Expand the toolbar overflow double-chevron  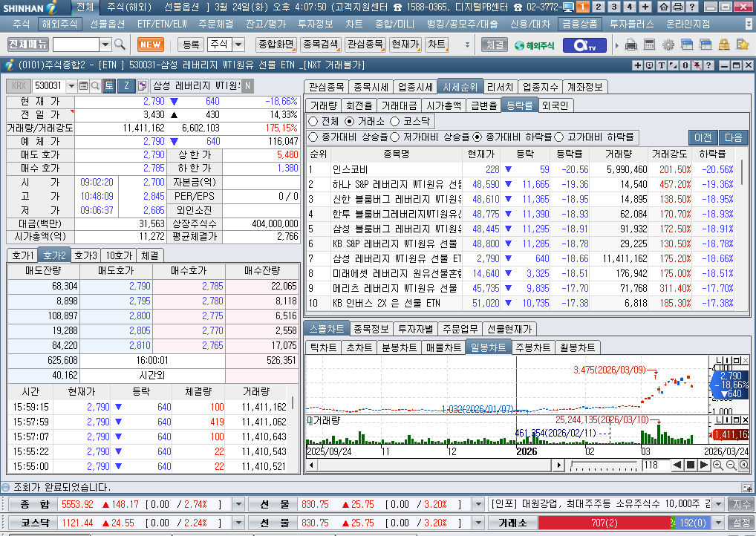tap(466, 45)
